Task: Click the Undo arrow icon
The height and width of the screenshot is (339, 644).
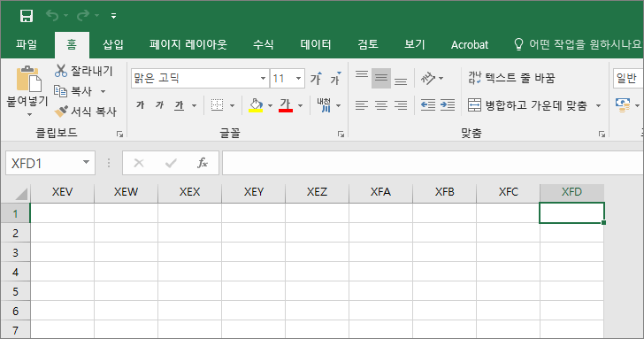Action: point(52,16)
